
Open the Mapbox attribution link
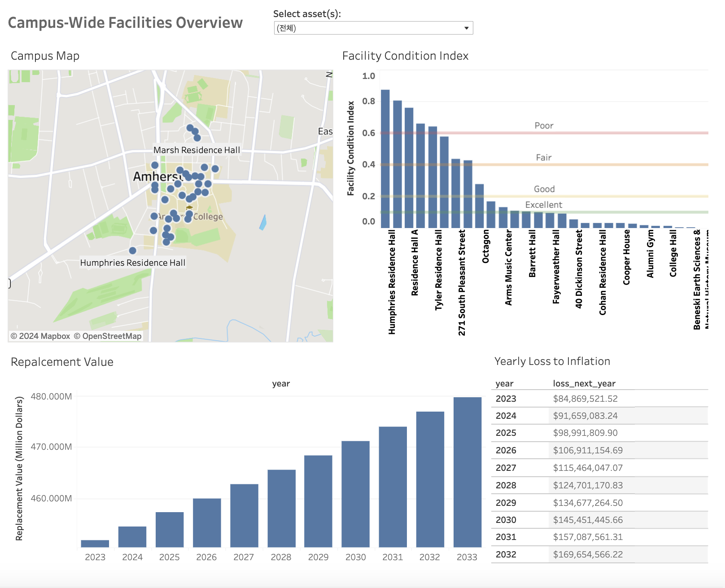[x=40, y=336]
